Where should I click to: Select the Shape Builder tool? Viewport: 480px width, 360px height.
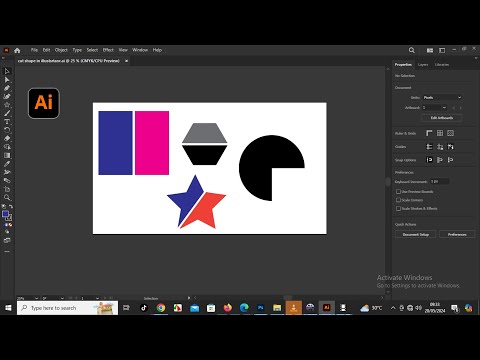click(x=7, y=147)
